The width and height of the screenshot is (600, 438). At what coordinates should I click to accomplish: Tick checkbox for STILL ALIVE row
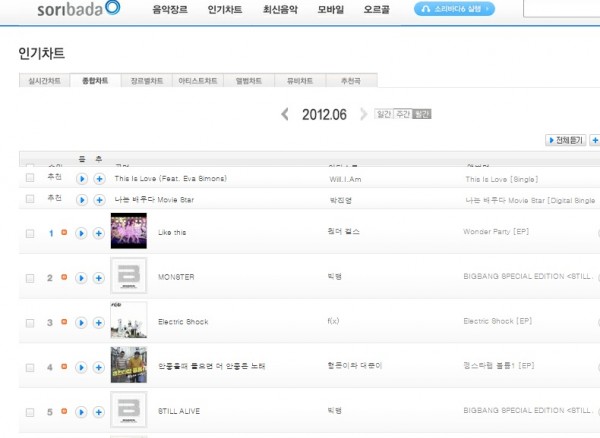coord(30,412)
